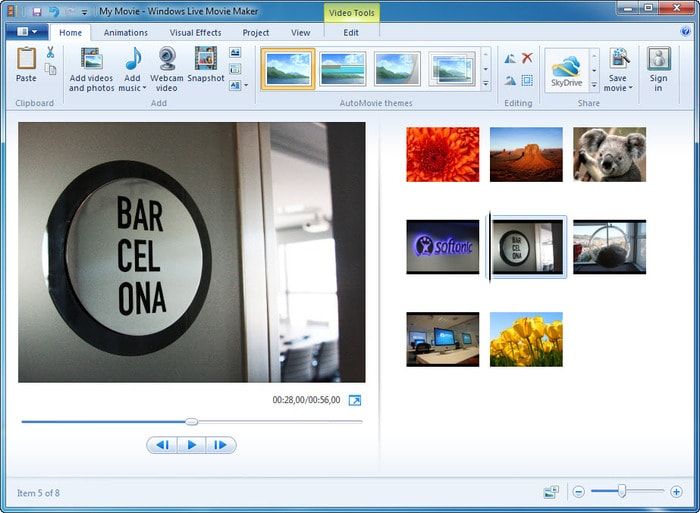Image resolution: width=700 pixels, height=513 pixels.
Task: Click the Rotate left icon
Action: coord(510,58)
